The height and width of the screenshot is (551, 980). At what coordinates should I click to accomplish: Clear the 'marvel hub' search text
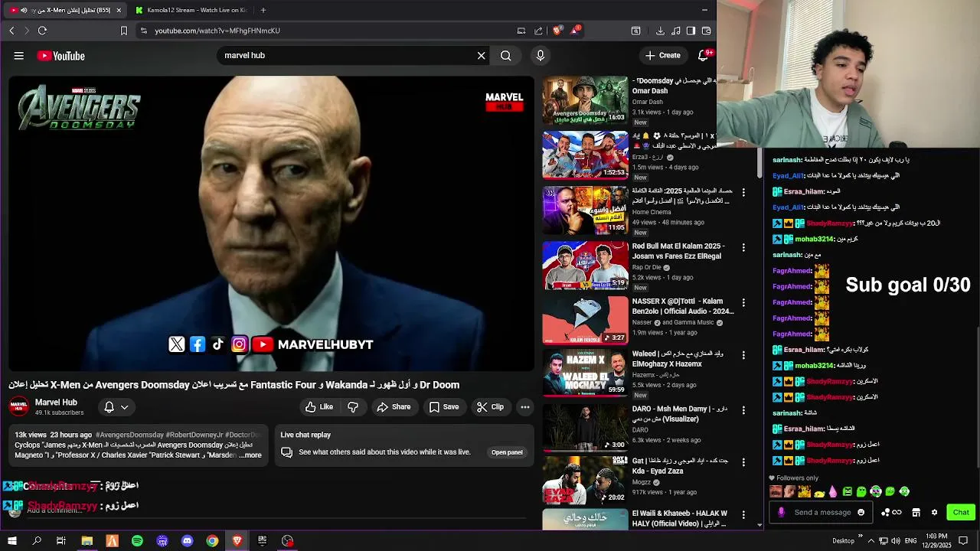pyautogui.click(x=482, y=56)
